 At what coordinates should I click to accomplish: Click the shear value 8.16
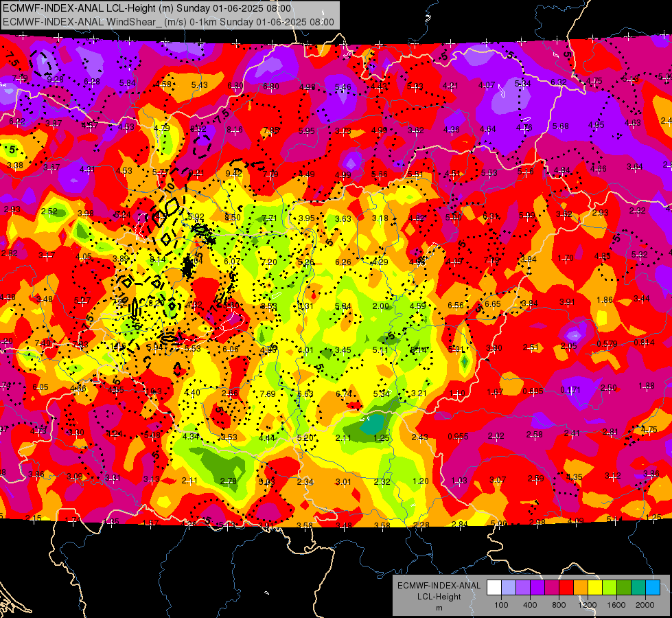click(x=235, y=130)
